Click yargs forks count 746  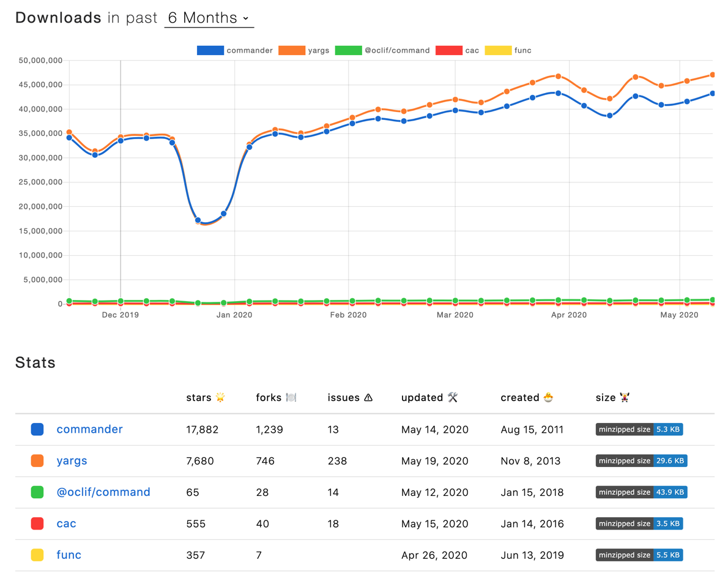[265, 462]
